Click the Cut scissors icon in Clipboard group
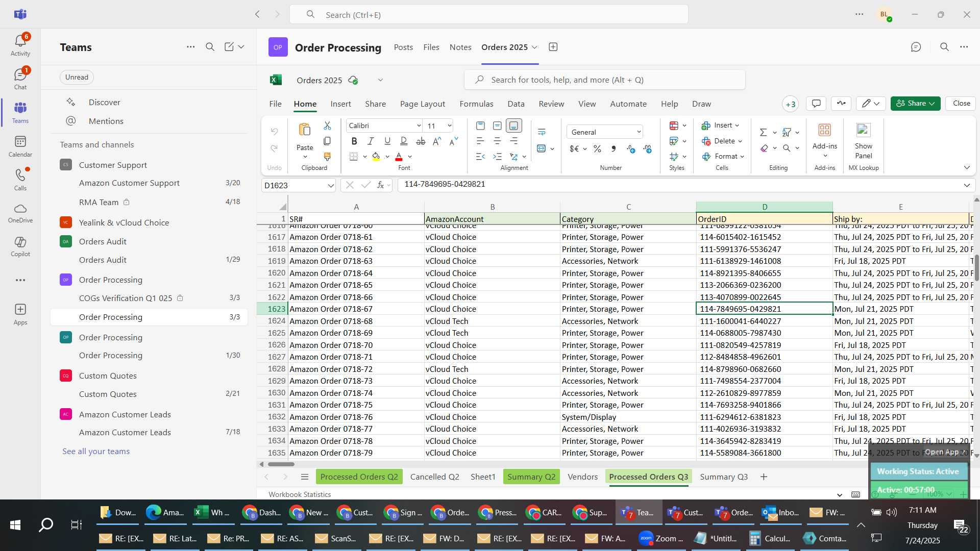This screenshot has width=980, height=551. click(327, 126)
